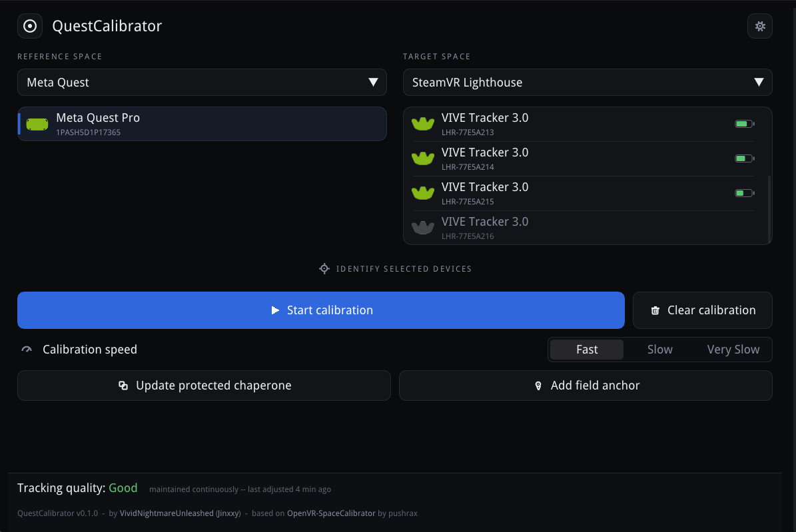Click tracker icon for LHR-77E5A213

[x=423, y=124]
